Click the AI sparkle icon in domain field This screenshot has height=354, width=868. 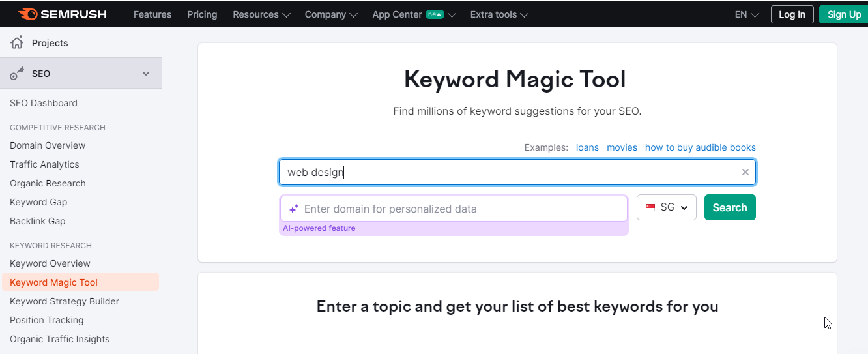pyautogui.click(x=294, y=209)
